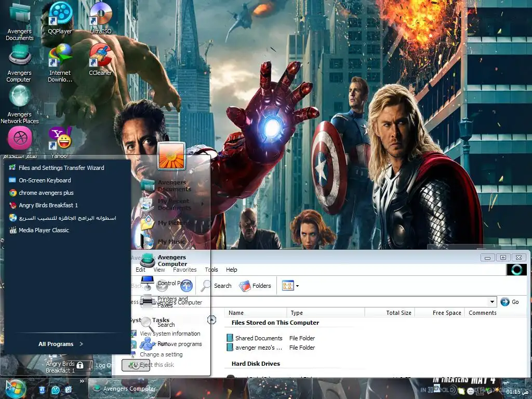Switch to Avengers Computer taskbar button
532x399 pixels.
point(129,389)
